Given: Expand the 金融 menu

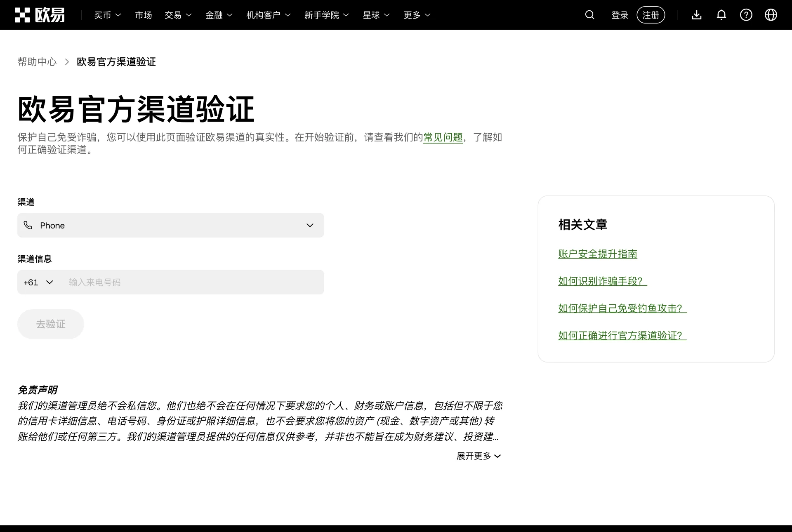Looking at the screenshot, I should pos(219,15).
